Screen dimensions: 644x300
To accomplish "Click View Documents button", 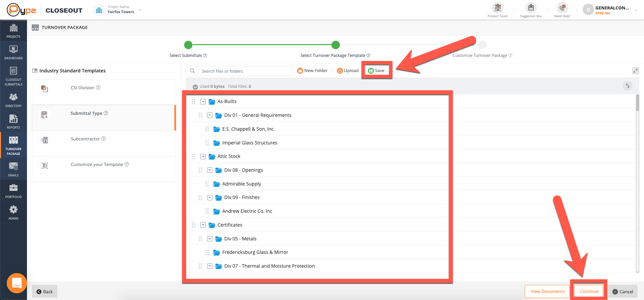I will (547, 292).
